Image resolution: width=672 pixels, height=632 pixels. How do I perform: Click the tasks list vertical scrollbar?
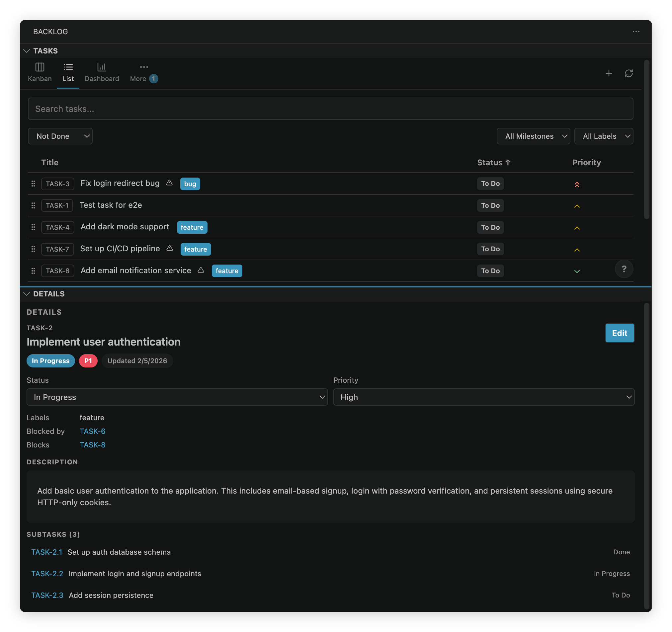click(646, 139)
